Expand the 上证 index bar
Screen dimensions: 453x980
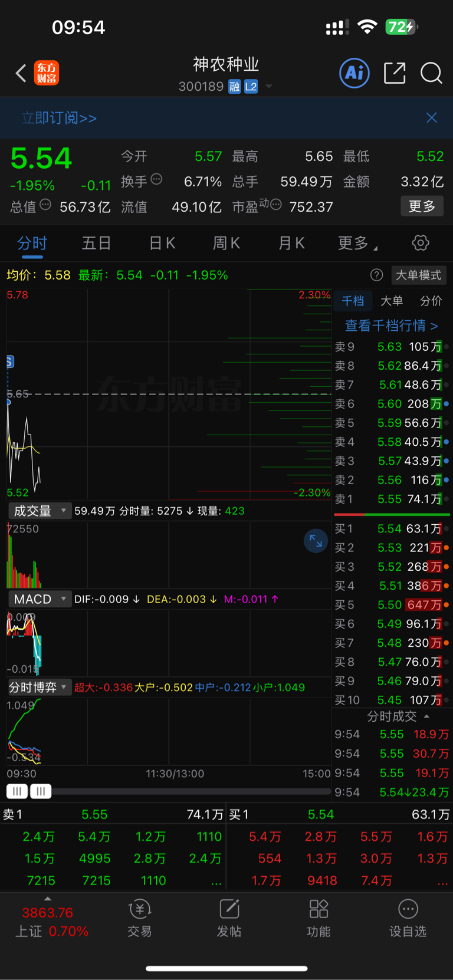(x=48, y=899)
